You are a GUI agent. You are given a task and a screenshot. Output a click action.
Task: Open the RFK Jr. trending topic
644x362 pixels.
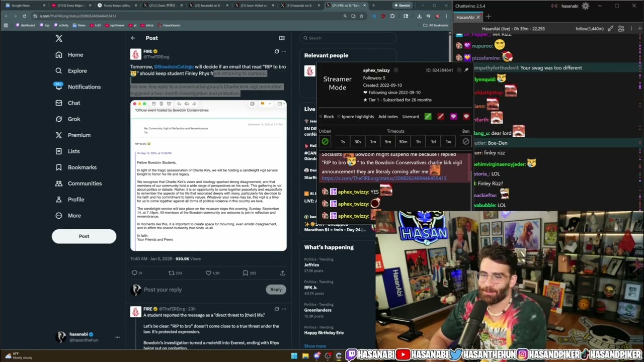click(x=311, y=288)
